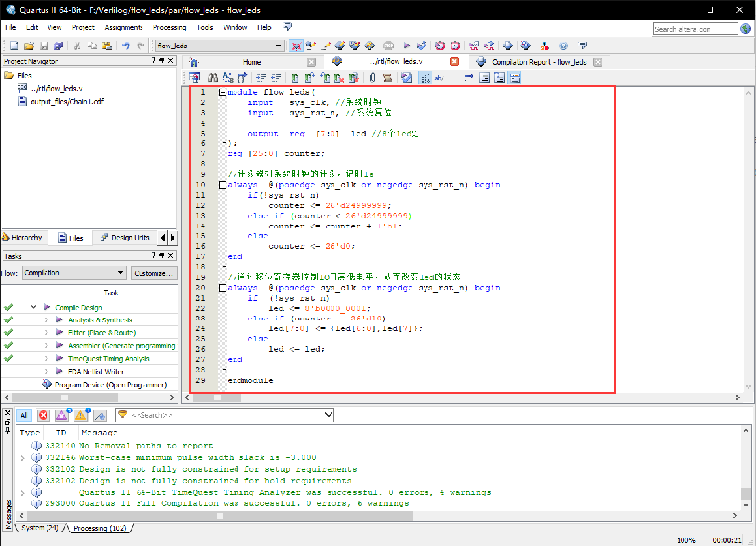Open the help question-mark toolbar icon
This screenshot has width=756, height=547.
point(563,46)
